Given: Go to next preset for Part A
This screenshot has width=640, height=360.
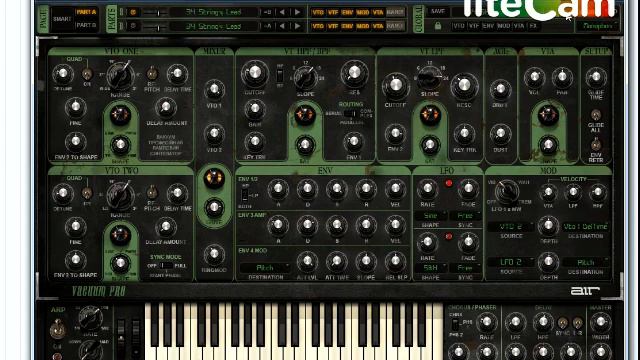Looking at the screenshot, I should pos(298,12).
